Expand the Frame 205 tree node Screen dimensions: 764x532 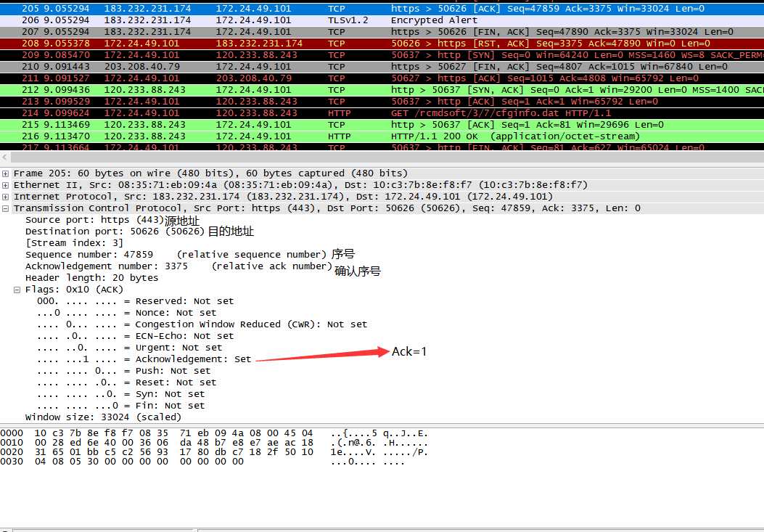(x=5, y=173)
